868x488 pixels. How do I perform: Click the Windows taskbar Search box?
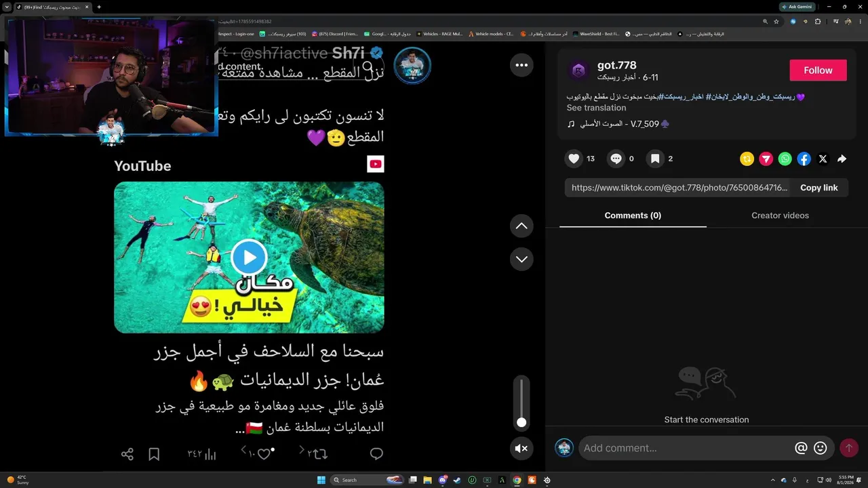367,480
